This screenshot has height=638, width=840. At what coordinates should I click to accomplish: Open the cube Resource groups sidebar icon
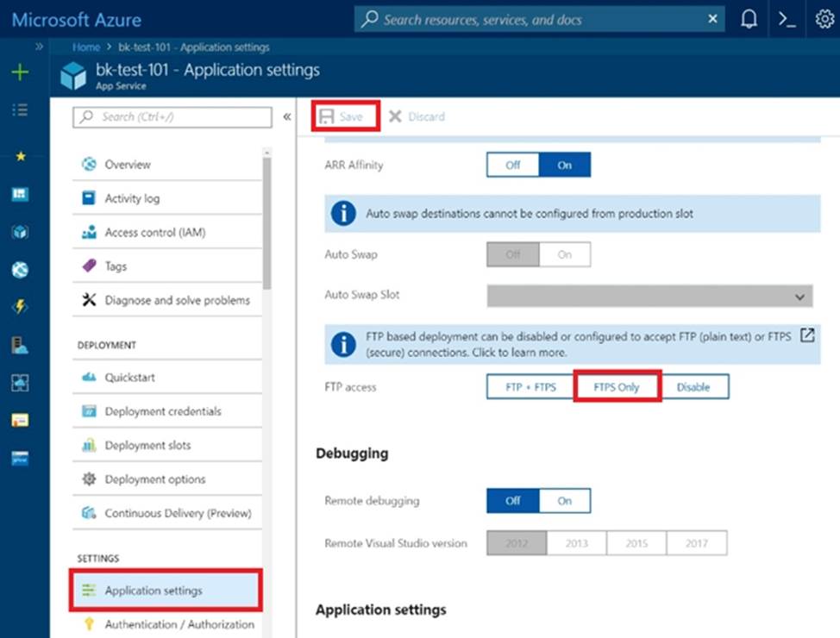(20, 232)
